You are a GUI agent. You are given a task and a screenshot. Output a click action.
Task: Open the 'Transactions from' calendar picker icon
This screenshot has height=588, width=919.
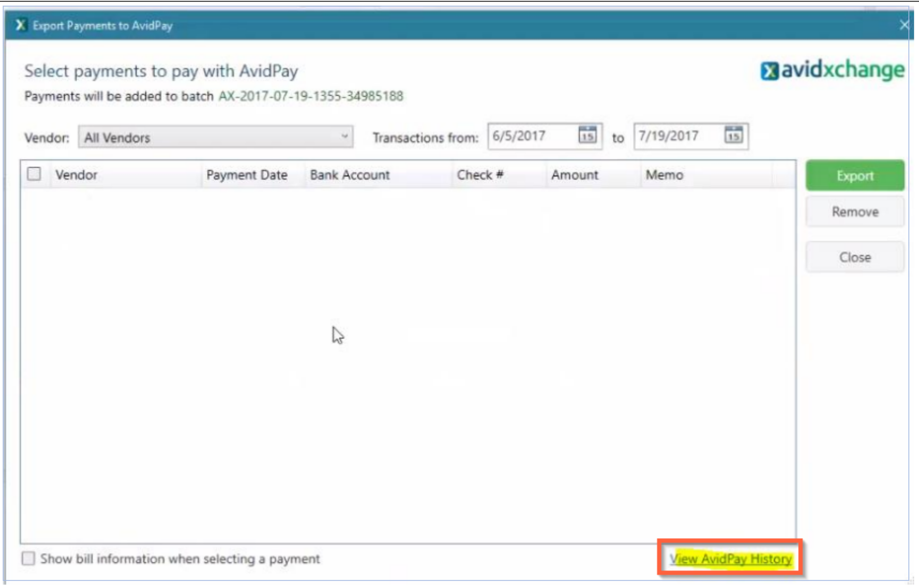click(587, 135)
